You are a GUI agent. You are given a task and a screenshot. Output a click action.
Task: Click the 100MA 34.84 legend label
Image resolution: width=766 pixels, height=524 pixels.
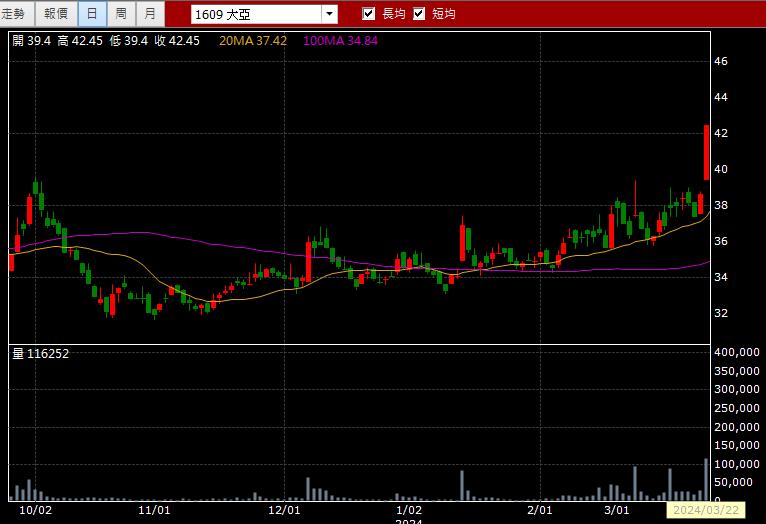coord(340,41)
